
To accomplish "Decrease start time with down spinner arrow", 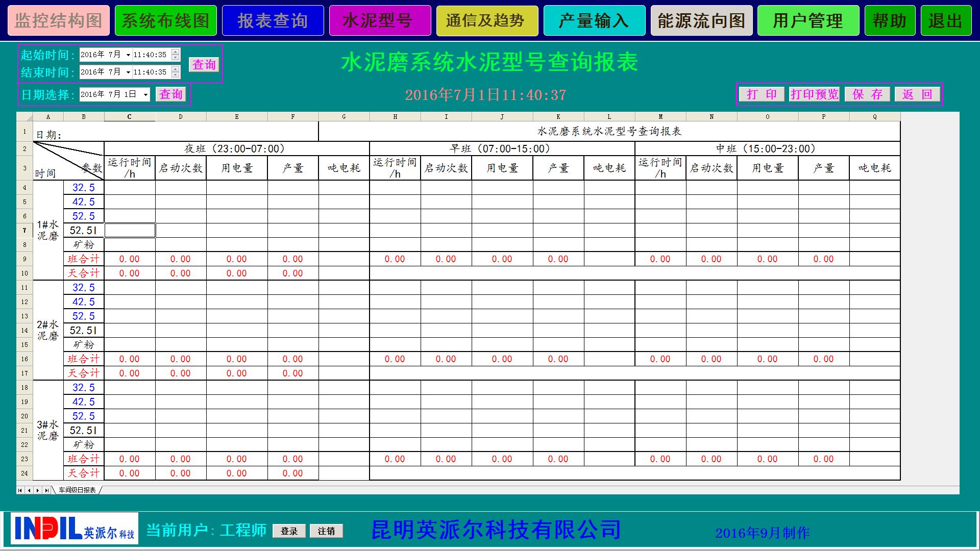I will click(x=176, y=58).
